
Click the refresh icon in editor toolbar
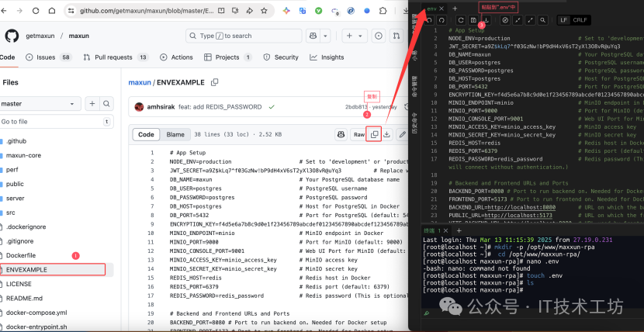click(461, 20)
